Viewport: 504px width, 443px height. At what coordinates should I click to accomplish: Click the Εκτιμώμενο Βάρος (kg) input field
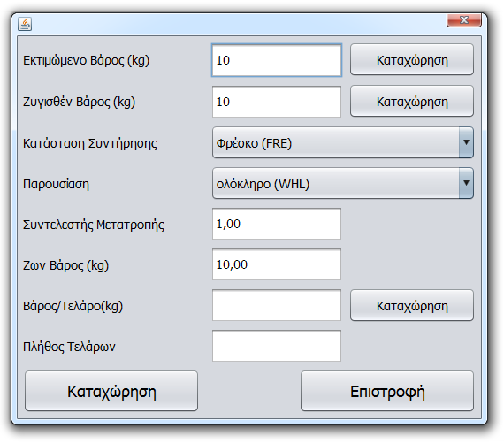coord(277,60)
